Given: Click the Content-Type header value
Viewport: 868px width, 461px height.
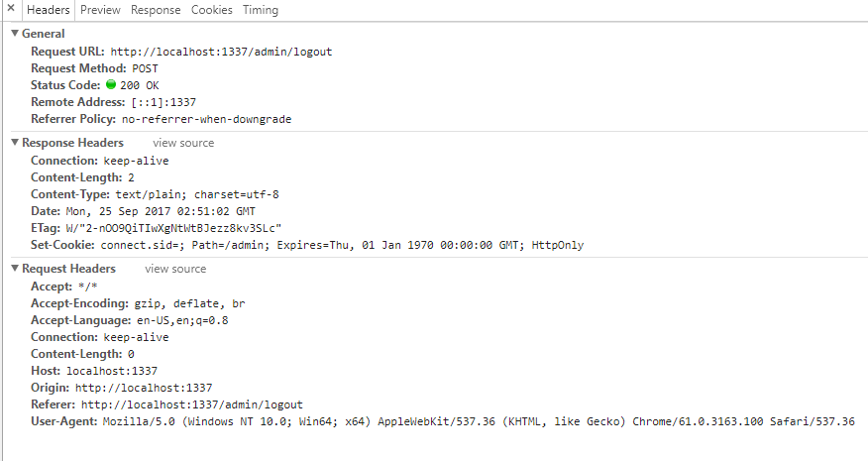Looking at the screenshot, I should tap(197, 194).
